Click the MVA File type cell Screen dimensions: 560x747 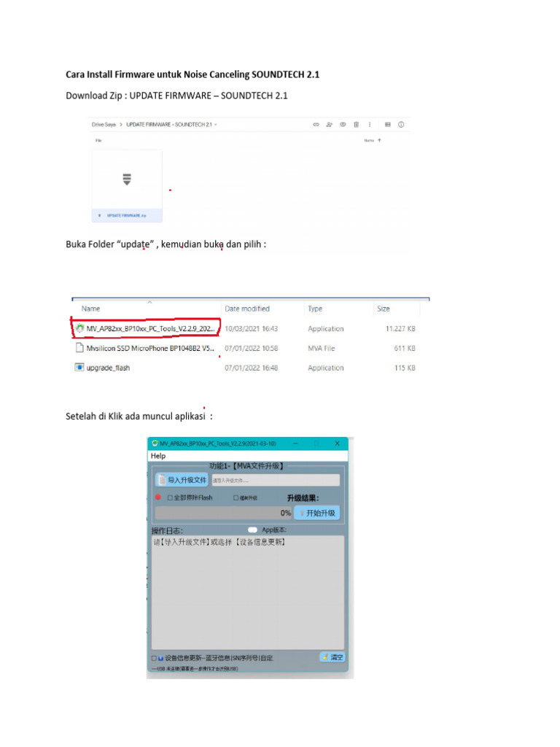coord(322,348)
